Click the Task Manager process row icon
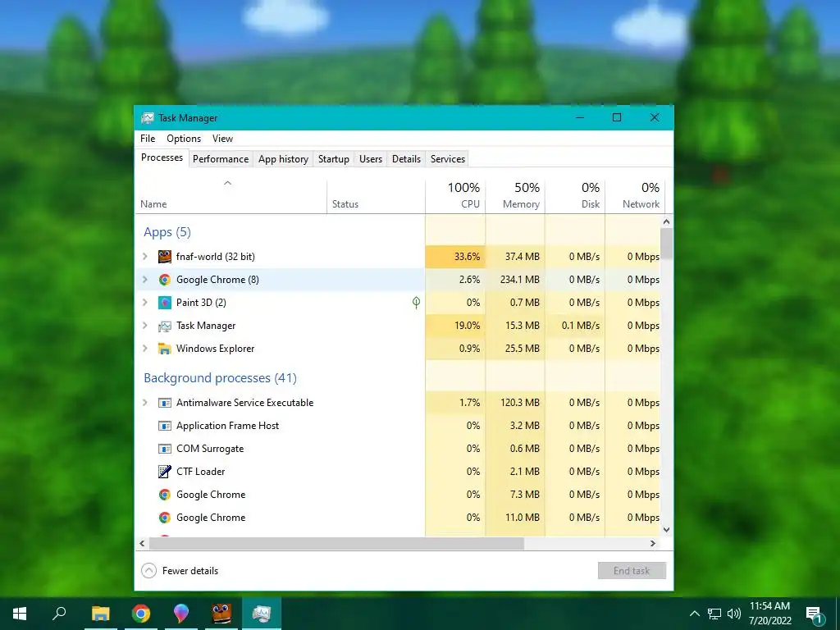Viewport: 840px width, 630px height. pos(164,326)
